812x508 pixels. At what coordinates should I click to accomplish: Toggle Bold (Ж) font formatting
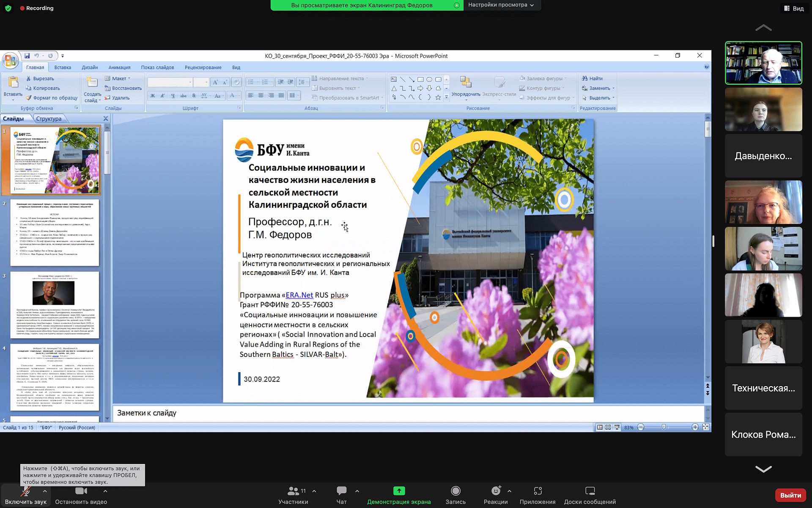click(x=153, y=96)
